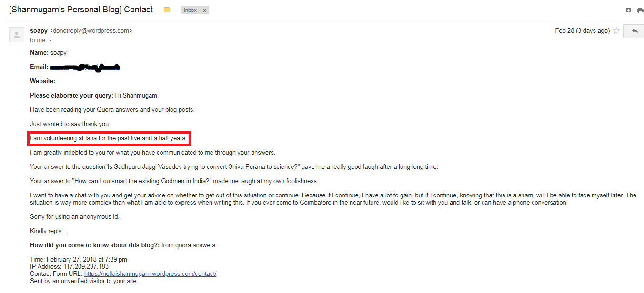Toggle the yellow importance marker

pos(167,10)
